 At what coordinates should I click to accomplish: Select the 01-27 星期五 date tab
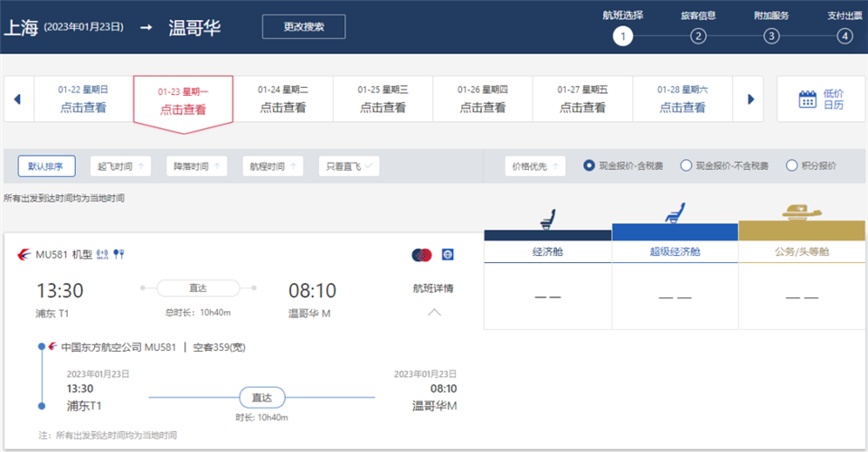(582, 99)
